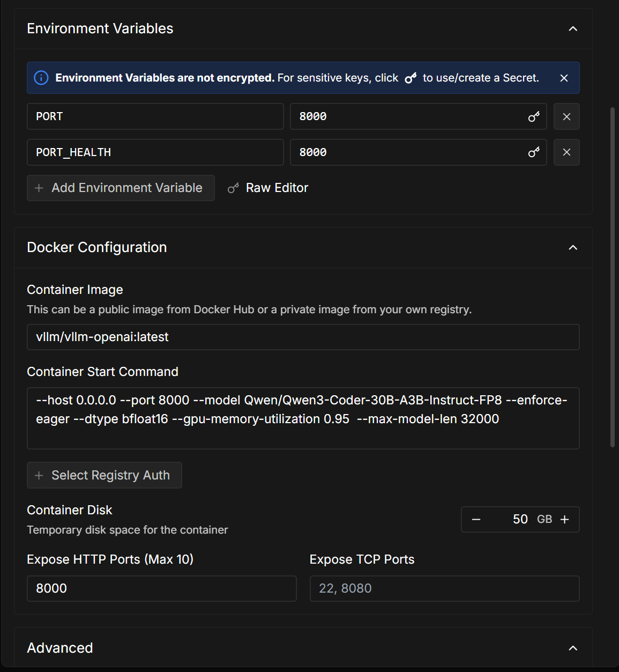619x672 pixels.
Task: Collapse the Advanced section
Action: pos(573,648)
